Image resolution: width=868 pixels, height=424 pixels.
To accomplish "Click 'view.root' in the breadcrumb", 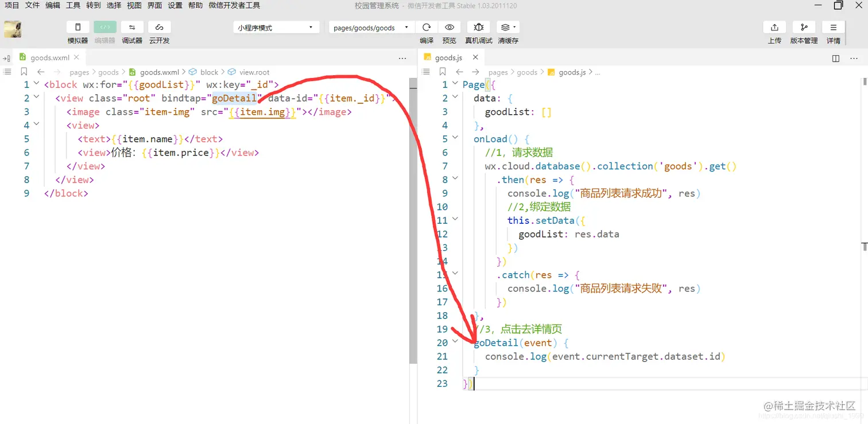I will pyautogui.click(x=254, y=72).
